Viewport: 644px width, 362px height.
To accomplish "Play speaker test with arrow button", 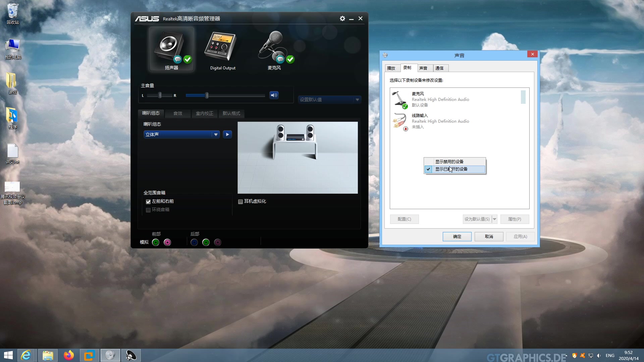I will pos(227,134).
